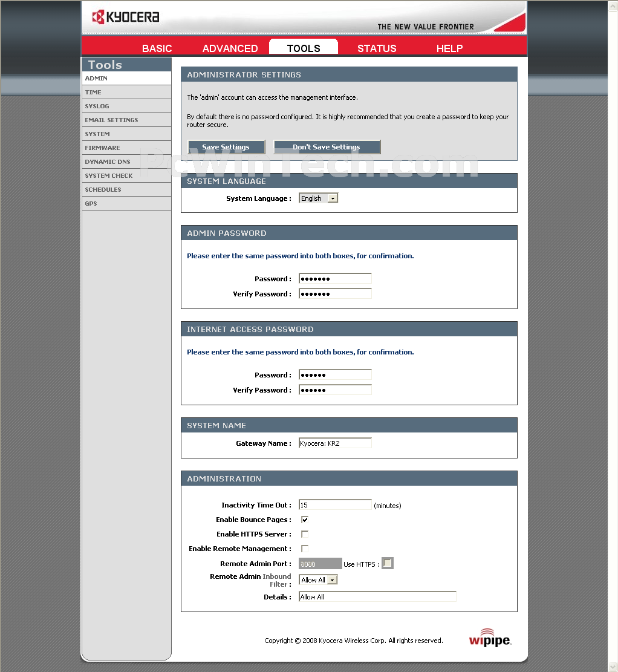Open the ADVANCED tab
The width and height of the screenshot is (618, 672).
[230, 48]
